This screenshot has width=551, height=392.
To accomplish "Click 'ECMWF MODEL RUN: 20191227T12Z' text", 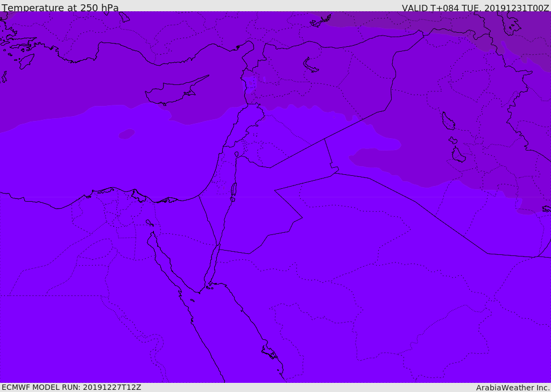I will pos(72,388).
